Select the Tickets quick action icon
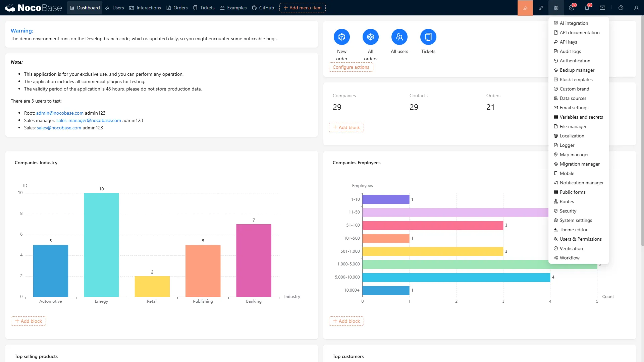Image resolution: width=644 pixels, height=362 pixels. pyautogui.click(x=428, y=37)
